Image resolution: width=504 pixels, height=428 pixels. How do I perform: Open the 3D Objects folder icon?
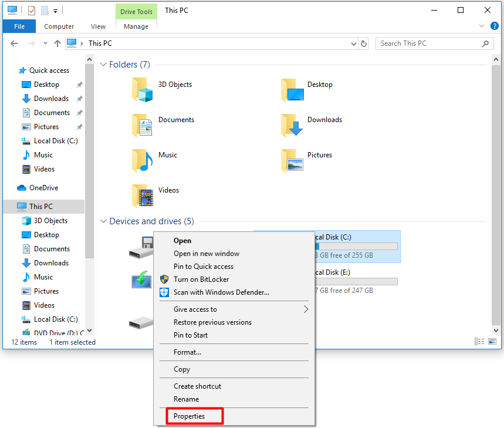pyautogui.click(x=143, y=90)
